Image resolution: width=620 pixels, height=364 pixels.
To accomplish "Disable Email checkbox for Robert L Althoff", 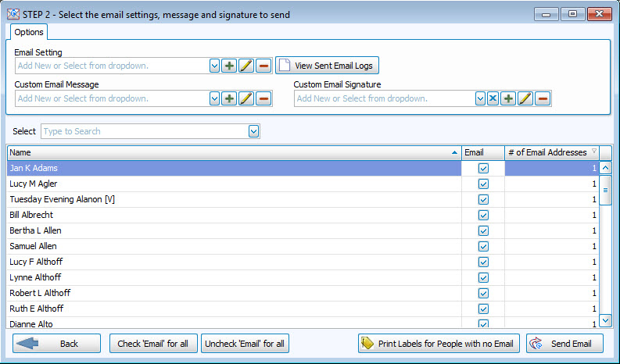I will pos(483,293).
